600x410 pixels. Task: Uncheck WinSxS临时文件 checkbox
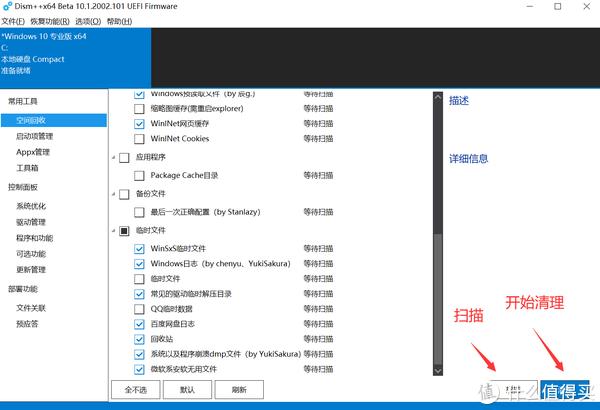(x=139, y=249)
